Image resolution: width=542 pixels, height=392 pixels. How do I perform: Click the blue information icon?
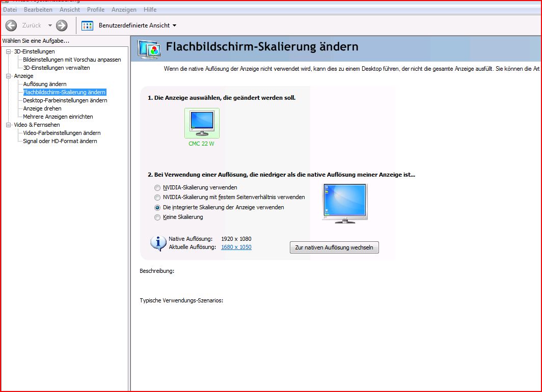(x=158, y=243)
